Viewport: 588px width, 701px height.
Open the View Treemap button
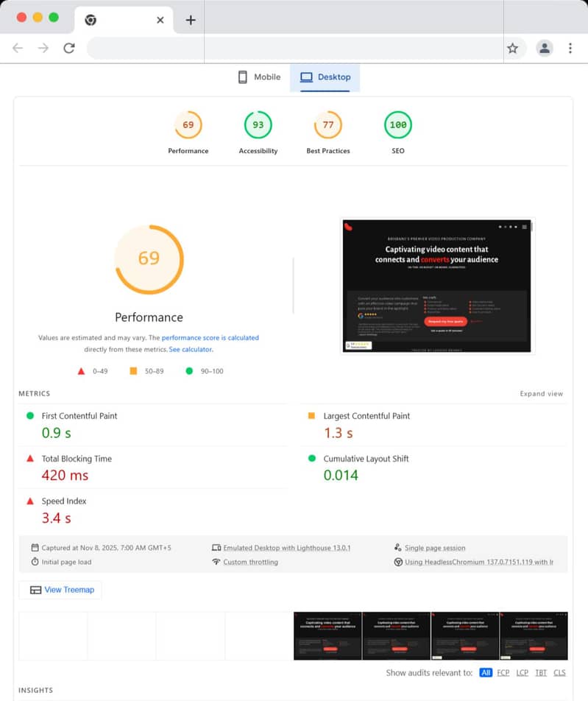60,590
